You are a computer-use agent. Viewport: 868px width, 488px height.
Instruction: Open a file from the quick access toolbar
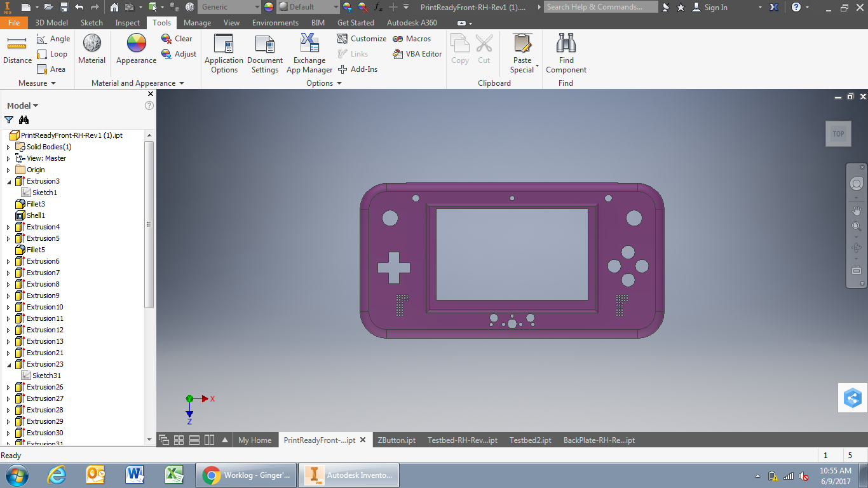pos(48,7)
